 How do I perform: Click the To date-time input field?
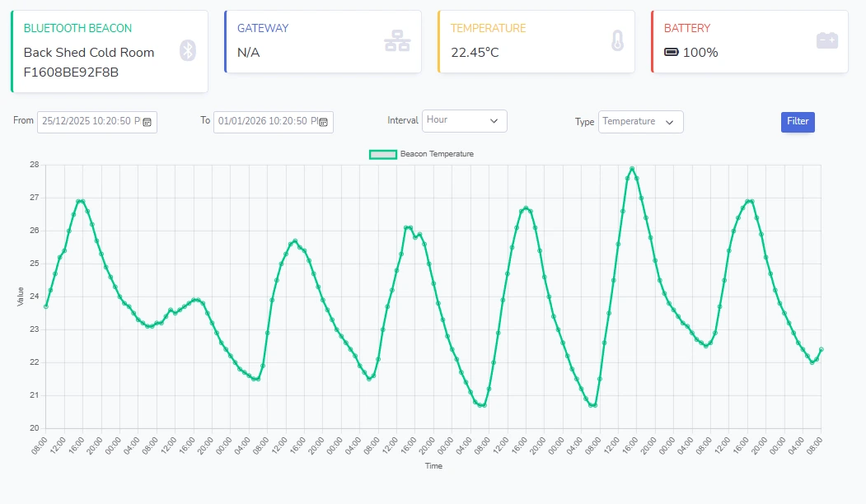tap(267, 121)
